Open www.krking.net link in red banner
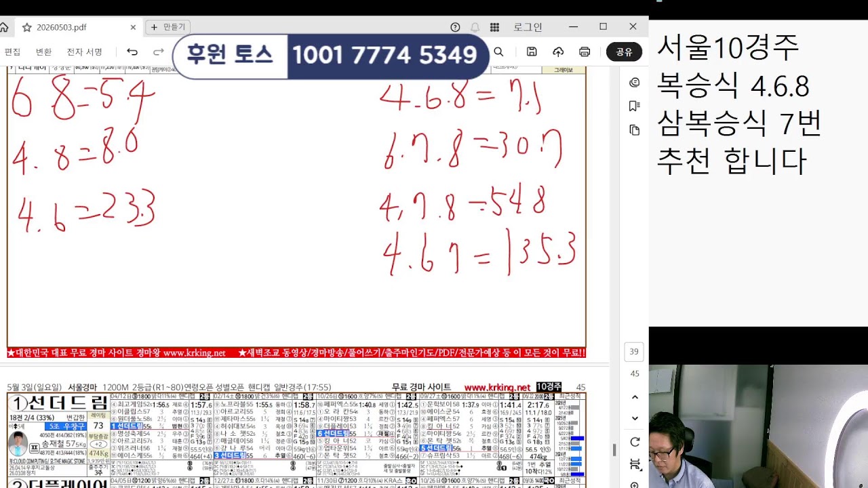Image resolution: width=868 pixels, height=488 pixels. click(x=194, y=353)
